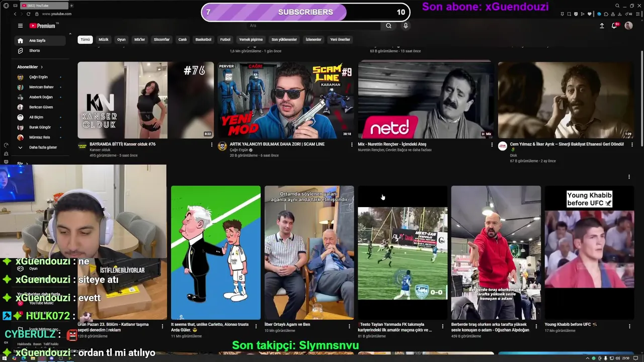This screenshot has width=644, height=362.
Task: Select the Yeni öneriler filter chip
Action: tap(340, 39)
